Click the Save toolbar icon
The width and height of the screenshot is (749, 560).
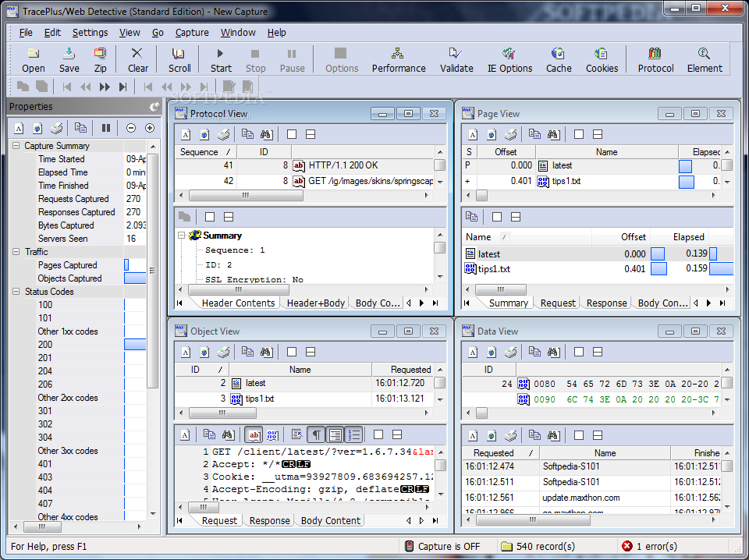(x=69, y=60)
